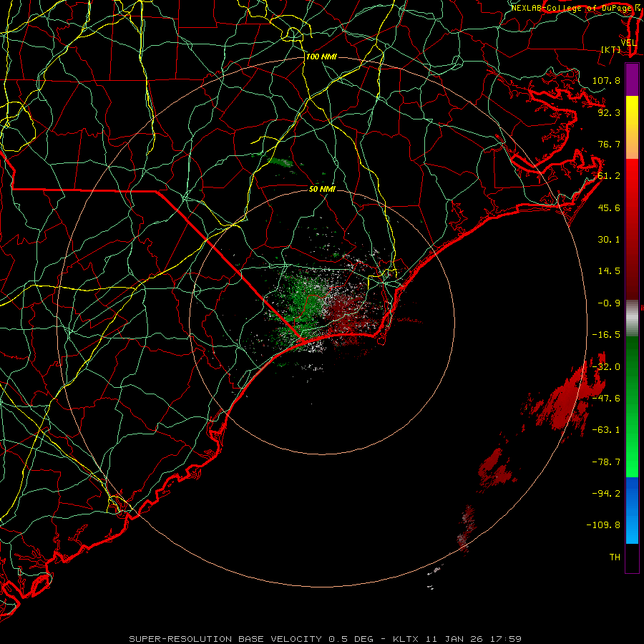The height and width of the screenshot is (644, 644).
Task: Click the 50 NMI range ring label
Action: click(322, 189)
